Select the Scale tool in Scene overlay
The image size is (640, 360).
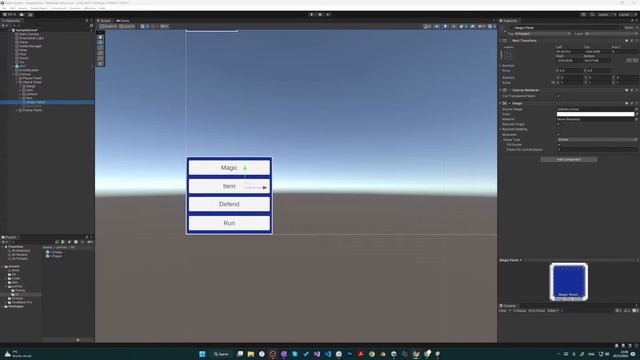point(100,53)
